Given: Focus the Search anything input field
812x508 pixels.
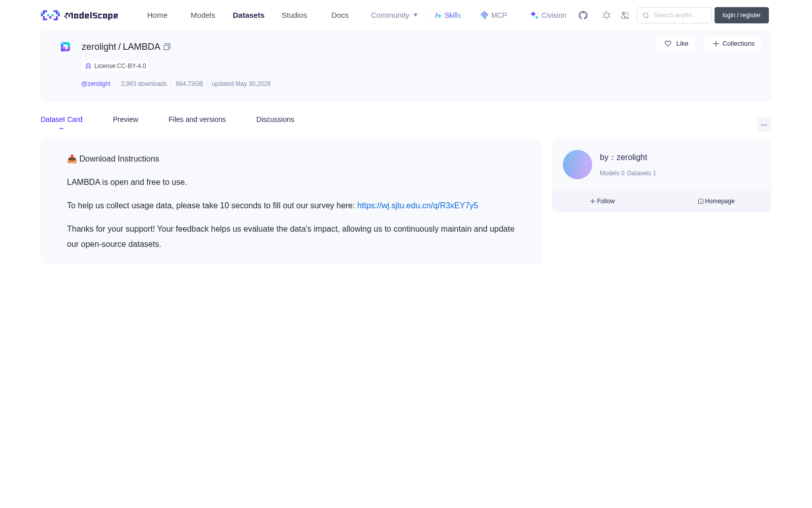Looking at the screenshot, I should click(x=674, y=15).
